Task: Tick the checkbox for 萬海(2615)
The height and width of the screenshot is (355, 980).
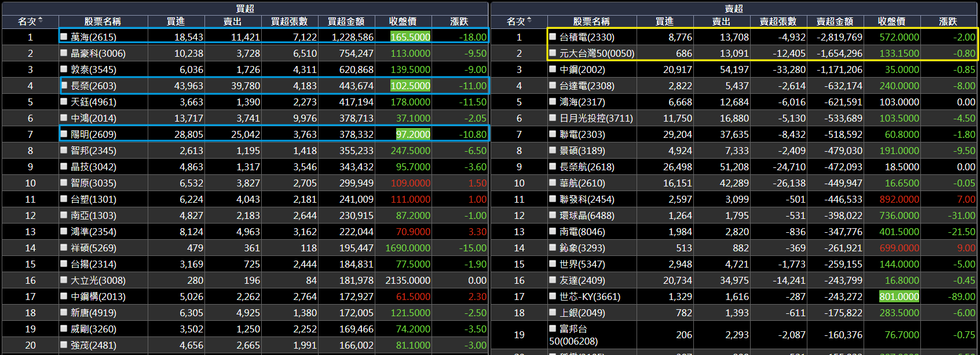Action: [64, 36]
